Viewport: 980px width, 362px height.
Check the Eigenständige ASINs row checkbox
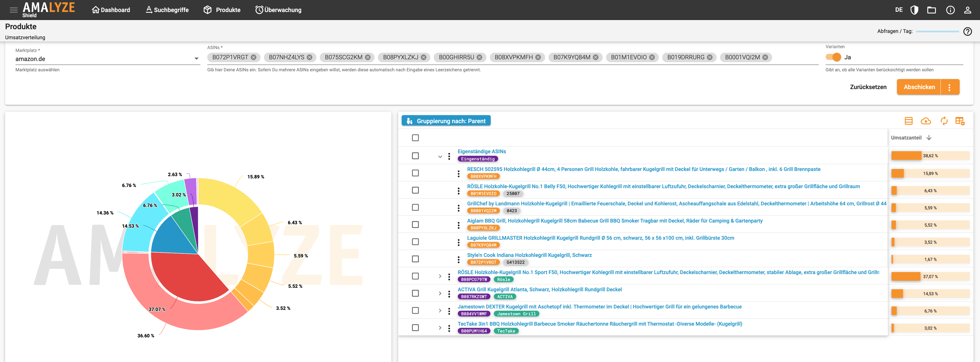415,156
